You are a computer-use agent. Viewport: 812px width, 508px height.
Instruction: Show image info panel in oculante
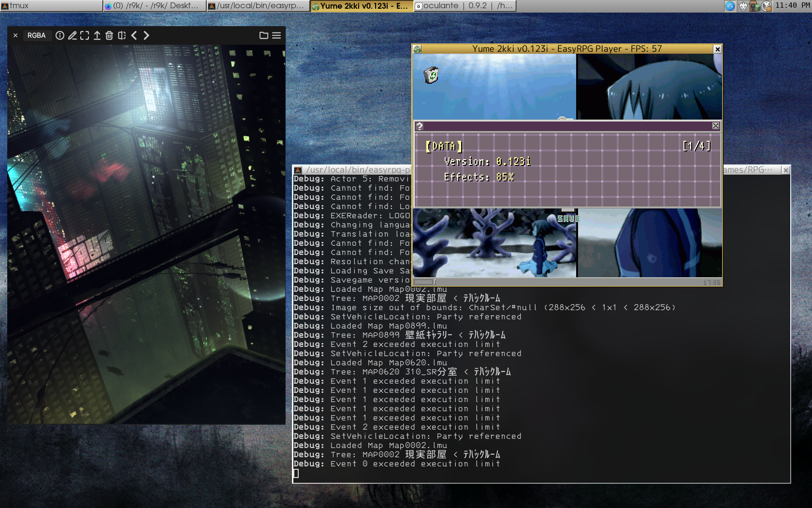coord(60,35)
